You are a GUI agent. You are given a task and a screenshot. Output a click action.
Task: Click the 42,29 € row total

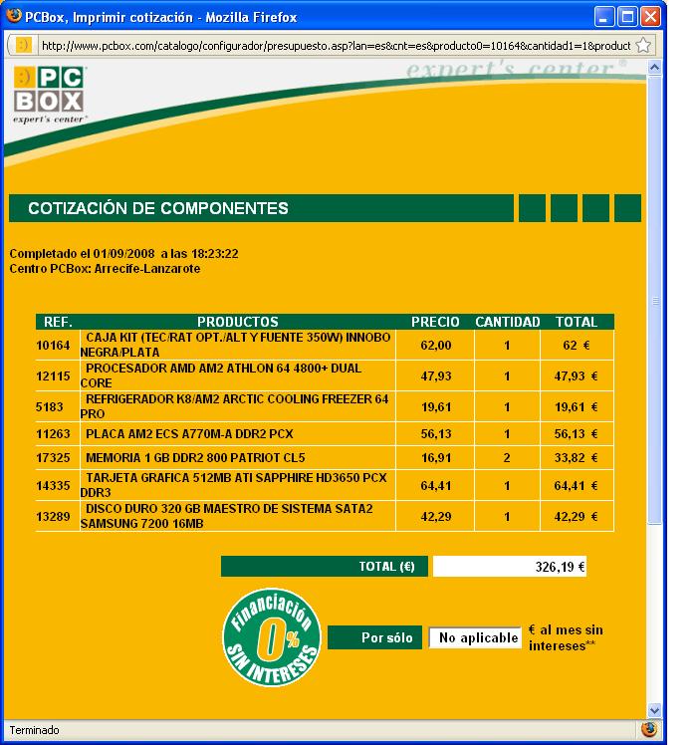[x=577, y=517]
